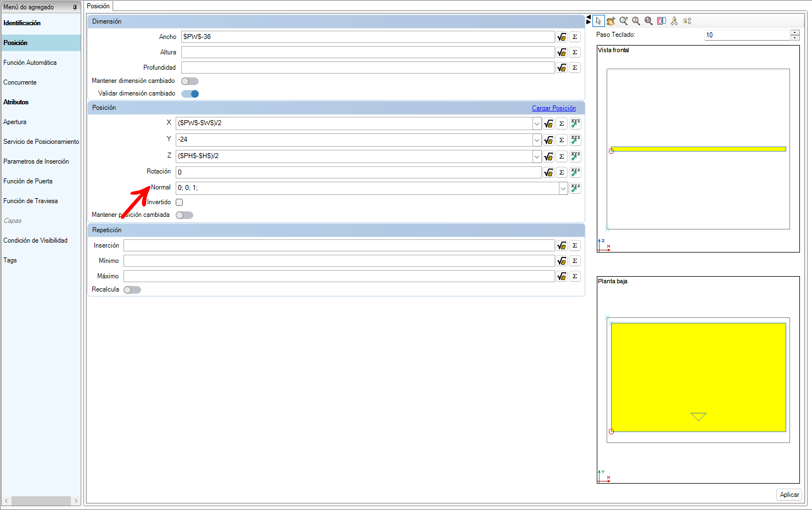Select Parametros de Inserción item

36,161
